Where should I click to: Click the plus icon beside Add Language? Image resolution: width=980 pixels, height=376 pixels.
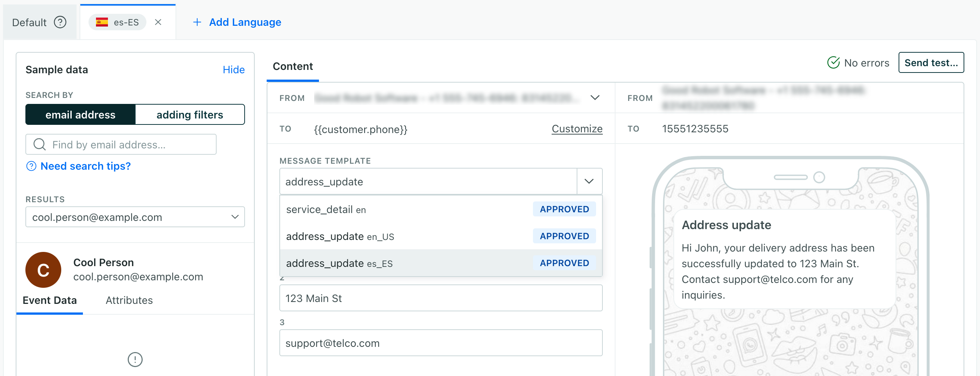197,22
